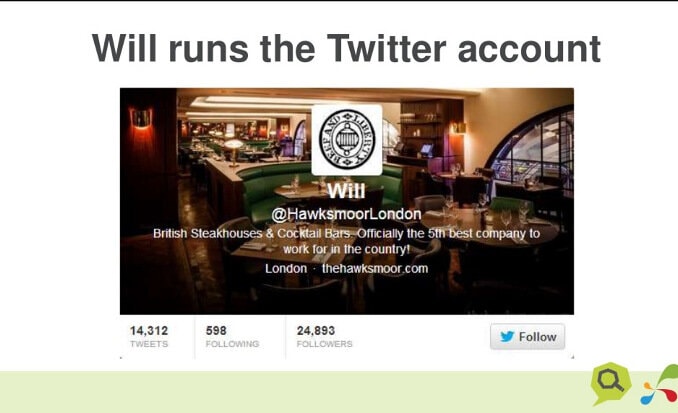The width and height of the screenshot is (678, 413).
Task: Click the British Steakhouses bio text
Action: [346, 241]
